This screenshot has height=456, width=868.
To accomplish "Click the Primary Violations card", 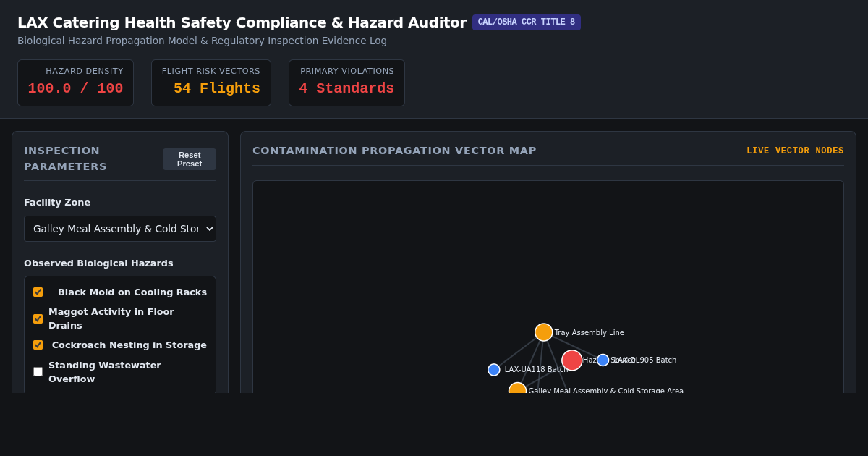I will point(346,83).
